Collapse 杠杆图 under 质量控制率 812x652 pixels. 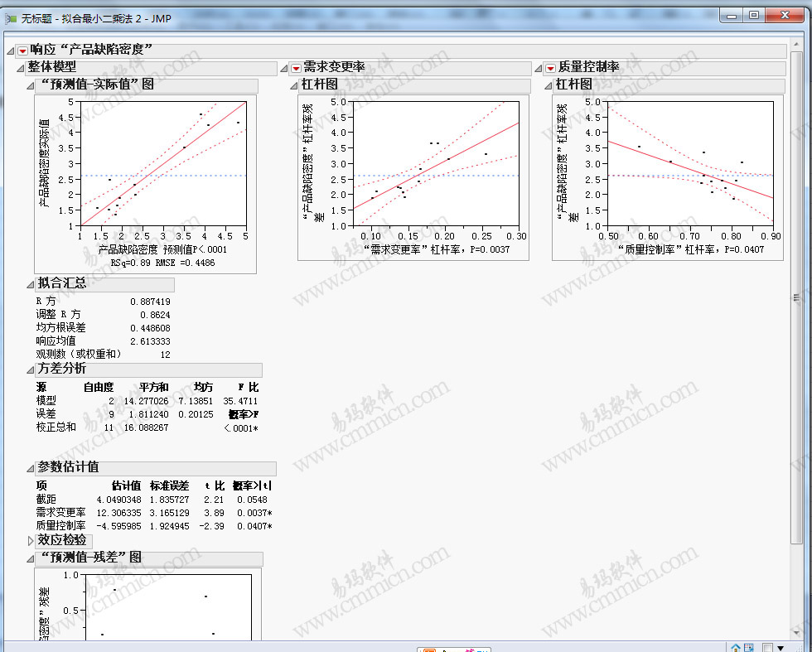pos(549,85)
